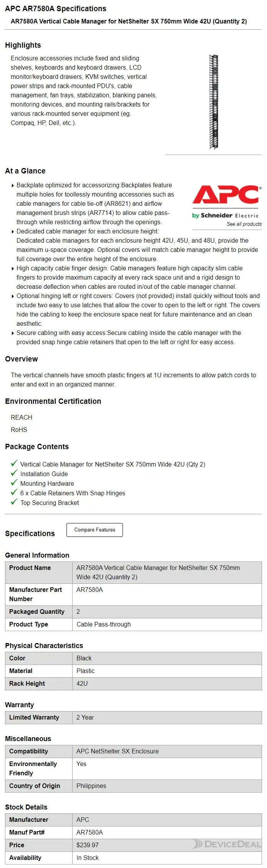267x868 pixels.
Task: Click the checkmark beside 6 x Cable Retainers
Action: [14, 493]
